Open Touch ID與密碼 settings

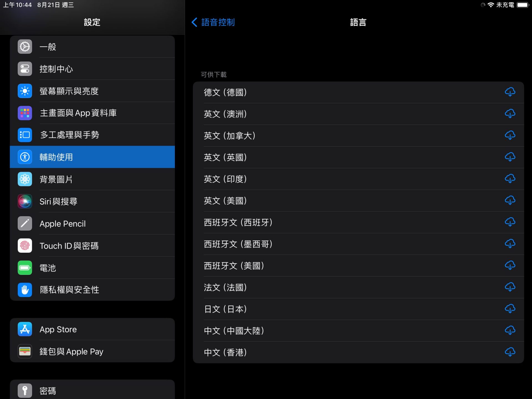[92, 246]
